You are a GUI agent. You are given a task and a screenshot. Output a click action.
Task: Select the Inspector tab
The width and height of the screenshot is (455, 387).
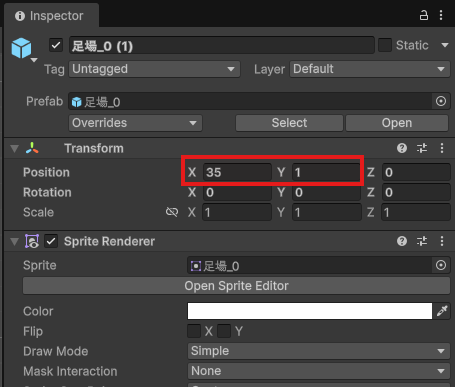pyautogui.click(x=51, y=15)
